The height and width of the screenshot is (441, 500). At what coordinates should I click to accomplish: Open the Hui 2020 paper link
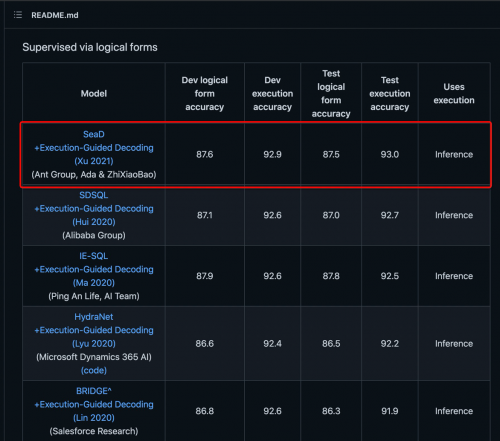[94, 222]
